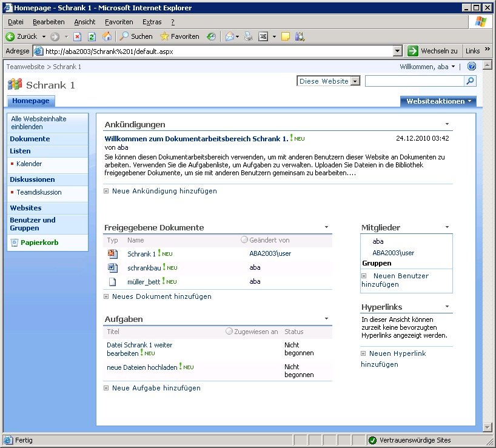Click the Media history toolbar icon
496x448 pixels.
(211, 36)
